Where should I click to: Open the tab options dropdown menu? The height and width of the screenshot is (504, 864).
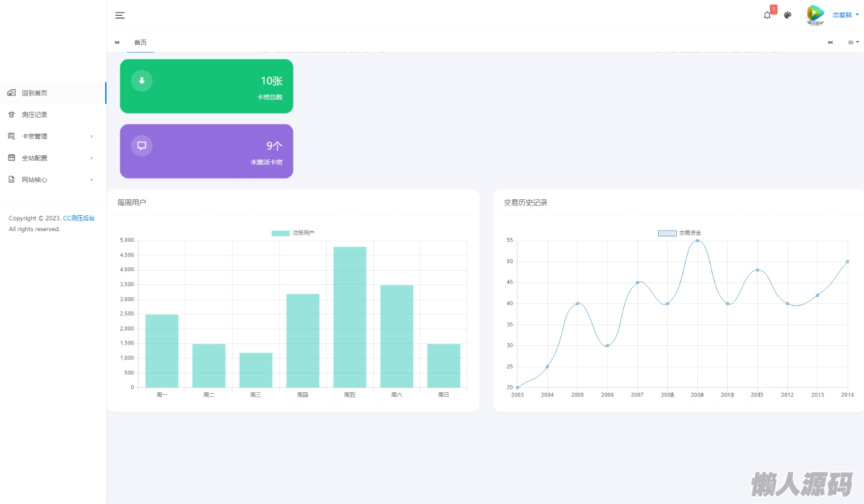[x=853, y=42]
